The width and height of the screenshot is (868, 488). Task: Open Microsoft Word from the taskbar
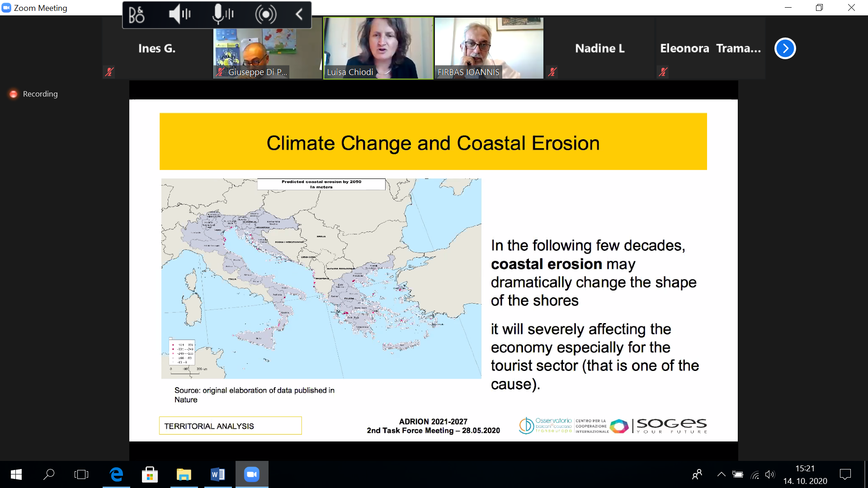(217, 474)
